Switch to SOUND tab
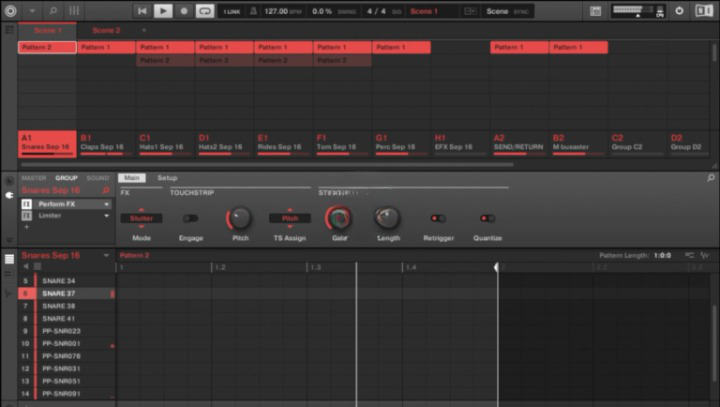The image size is (720, 407). point(98,178)
